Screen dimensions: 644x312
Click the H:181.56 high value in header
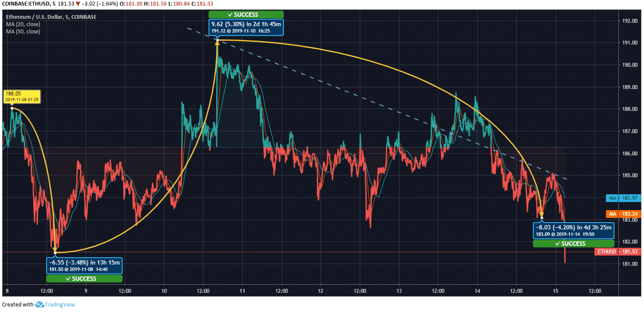click(x=156, y=4)
